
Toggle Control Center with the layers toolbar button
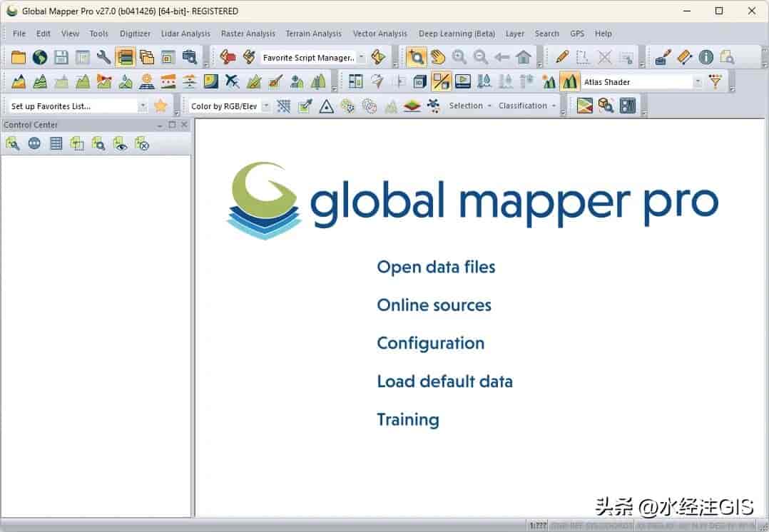pyautogui.click(x=125, y=57)
